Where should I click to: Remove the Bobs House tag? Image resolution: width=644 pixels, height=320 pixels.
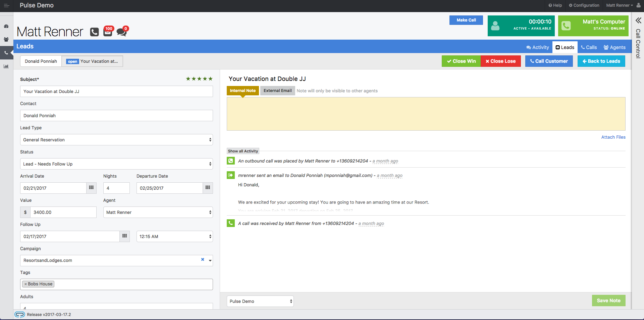click(x=25, y=284)
